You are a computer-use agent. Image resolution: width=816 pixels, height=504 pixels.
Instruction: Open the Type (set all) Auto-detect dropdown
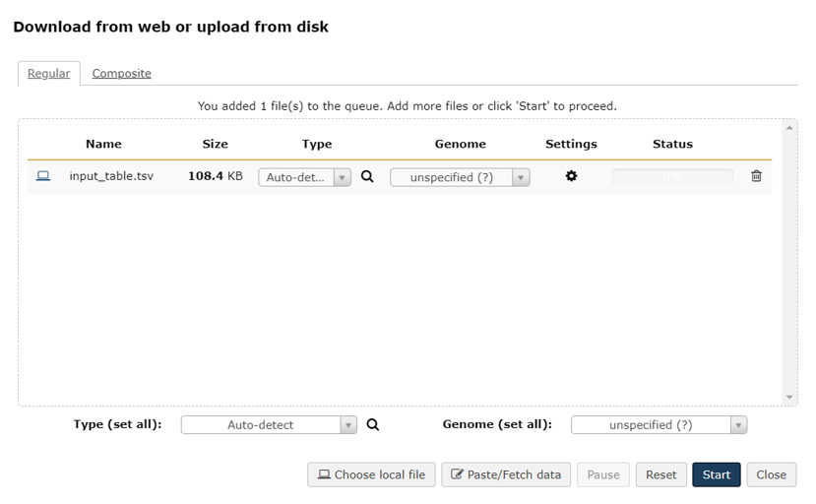pyautogui.click(x=269, y=425)
